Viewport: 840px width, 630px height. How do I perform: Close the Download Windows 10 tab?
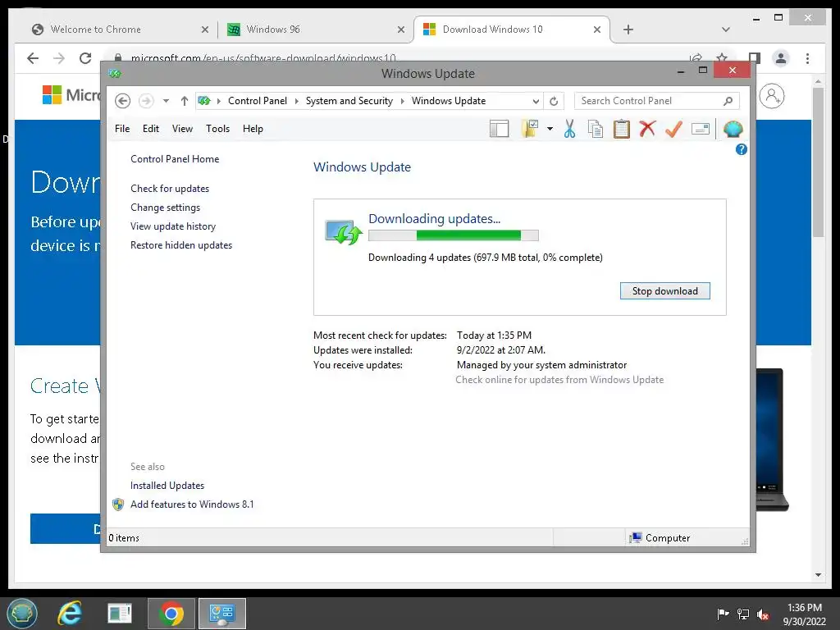point(597,30)
